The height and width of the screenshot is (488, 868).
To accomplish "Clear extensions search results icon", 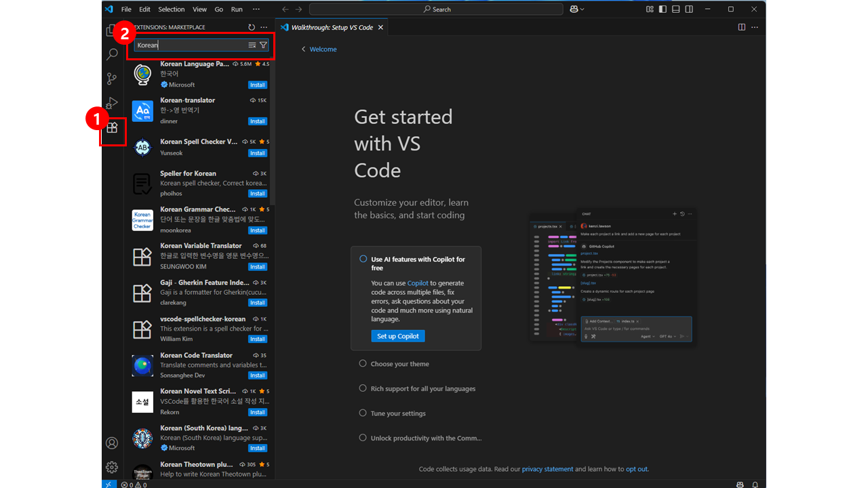I will [x=252, y=45].
